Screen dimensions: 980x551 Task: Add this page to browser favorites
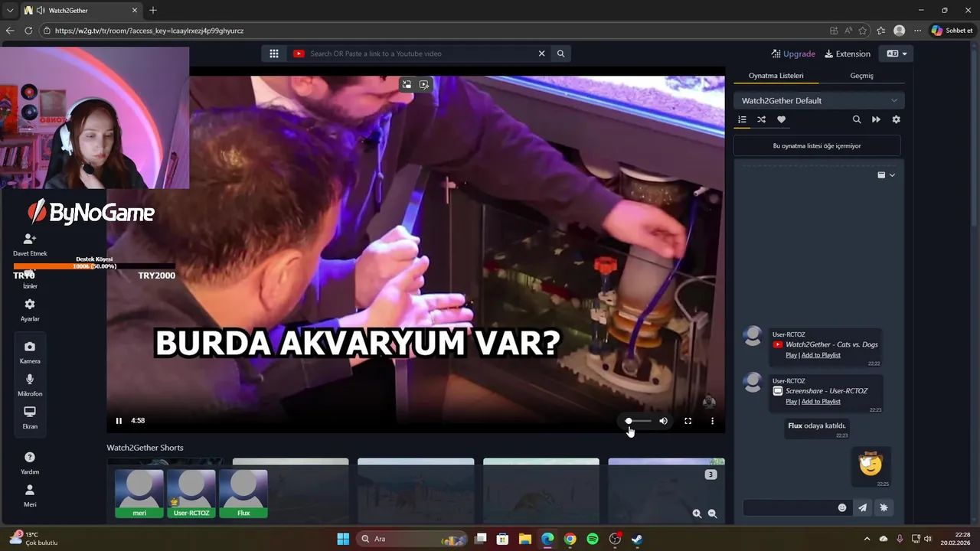[863, 31]
